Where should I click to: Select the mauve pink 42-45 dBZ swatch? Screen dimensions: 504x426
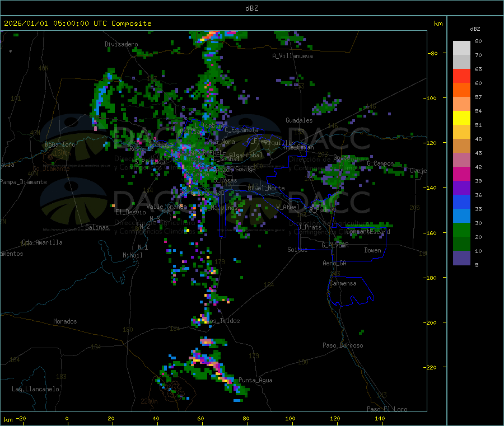tap(461, 160)
